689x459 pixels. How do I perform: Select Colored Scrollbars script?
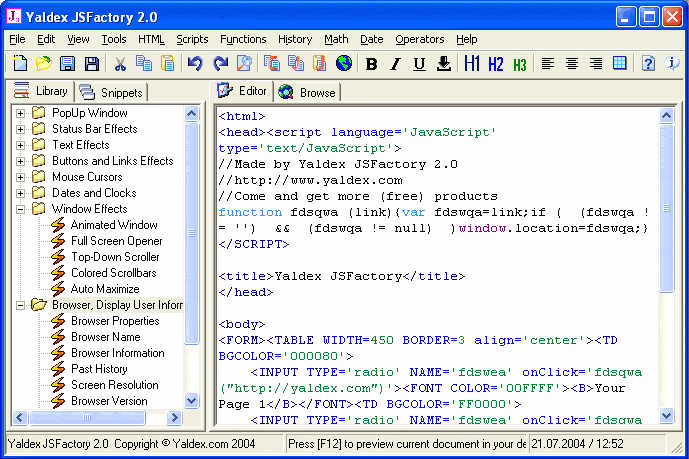click(x=113, y=273)
